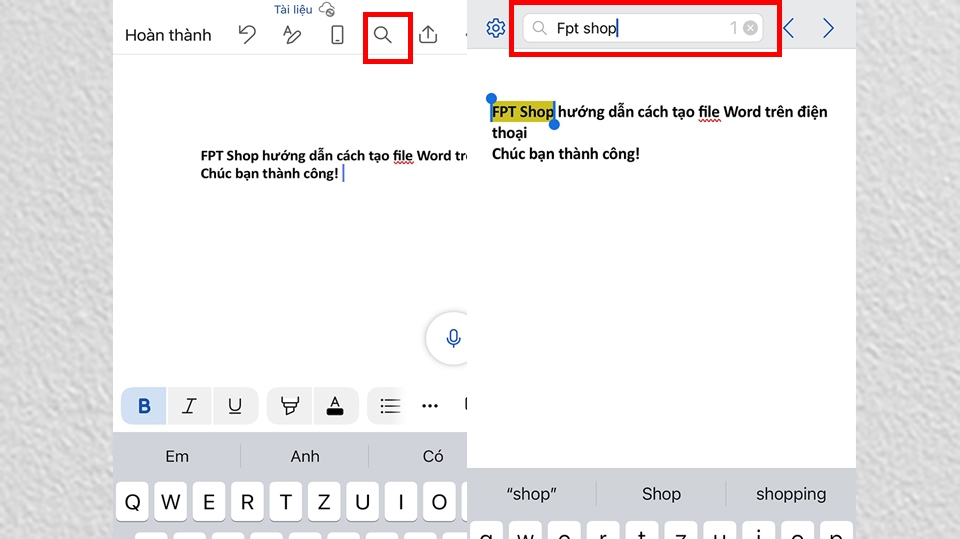The width and height of the screenshot is (960, 539).
Task: Toggle bold formatting
Action: pyautogui.click(x=144, y=405)
